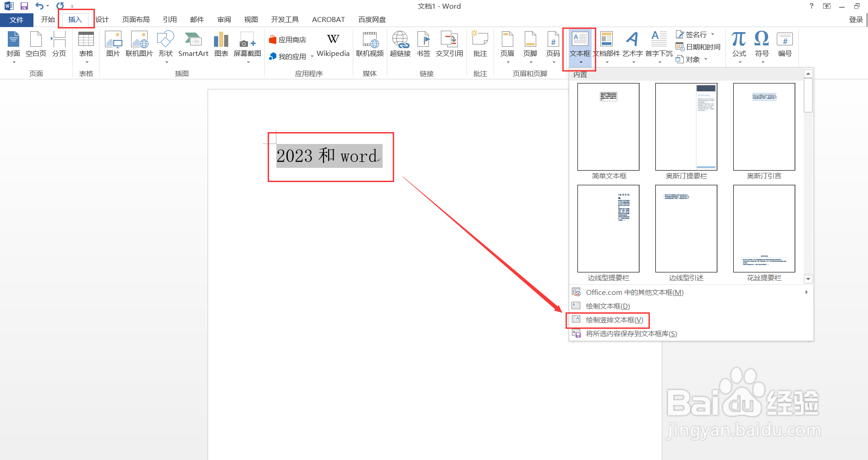Insert a page break (分页)
The image size is (868, 460).
pyautogui.click(x=59, y=45)
